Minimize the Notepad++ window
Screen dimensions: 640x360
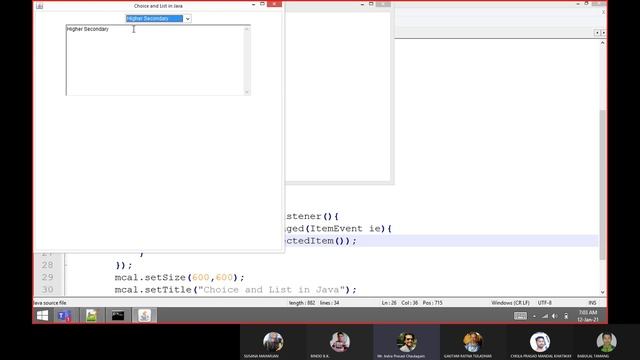click(x=578, y=4)
